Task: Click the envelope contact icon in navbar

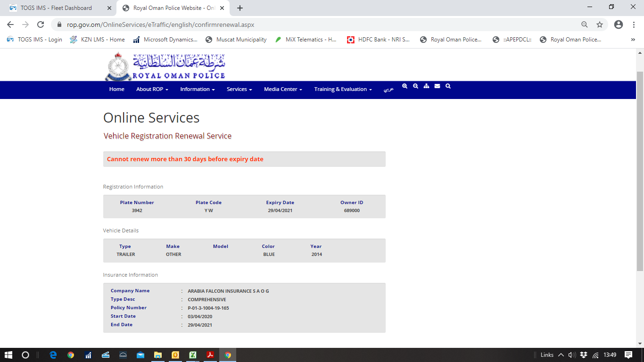Action: (x=437, y=86)
